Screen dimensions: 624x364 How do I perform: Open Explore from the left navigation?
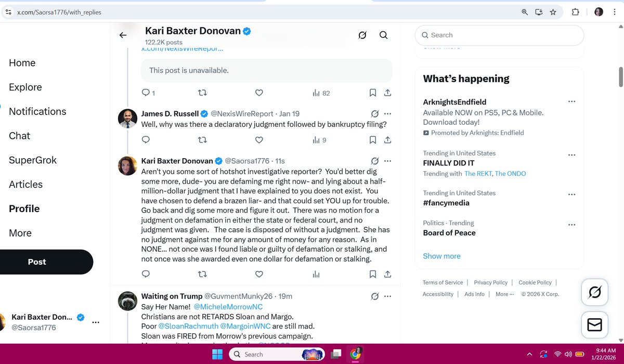pyautogui.click(x=25, y=87)
